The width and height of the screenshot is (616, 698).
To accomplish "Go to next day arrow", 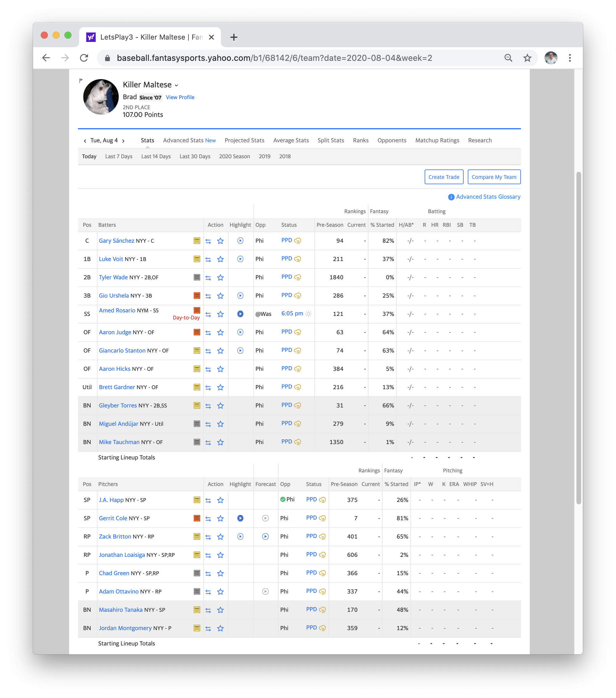I will coord(123,141).
